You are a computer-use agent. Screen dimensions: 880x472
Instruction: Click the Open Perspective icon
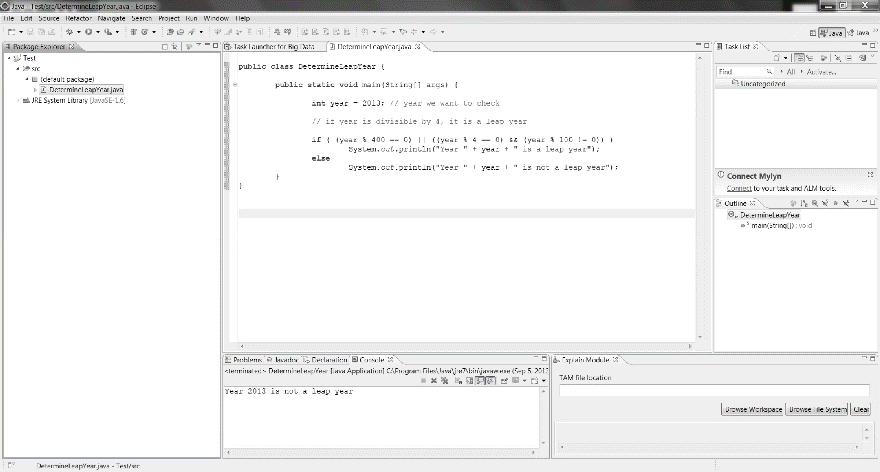[813, 33]
